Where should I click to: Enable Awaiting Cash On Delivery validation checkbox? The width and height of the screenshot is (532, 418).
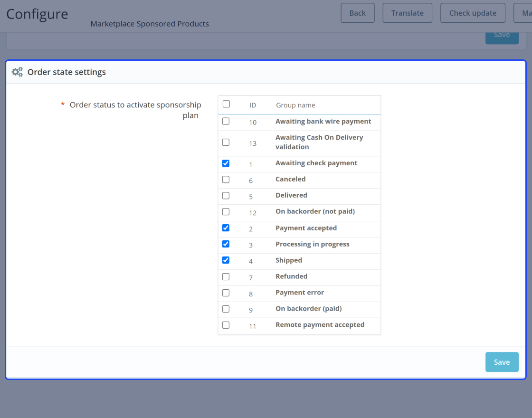(x=226, y=142)
